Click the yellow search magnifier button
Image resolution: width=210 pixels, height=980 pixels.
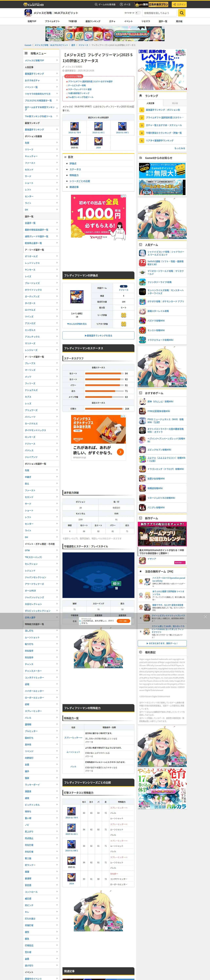click(182, 13)
